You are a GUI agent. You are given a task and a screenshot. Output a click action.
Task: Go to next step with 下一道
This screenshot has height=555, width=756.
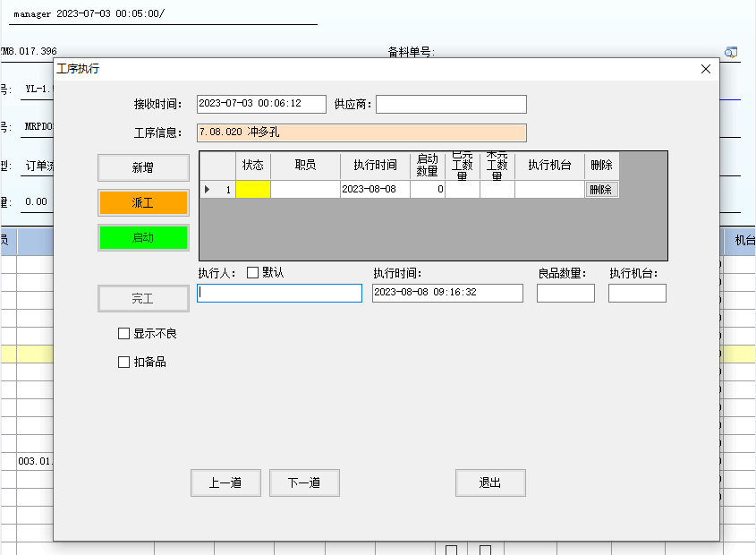pyautogui.click(x=304, y=482)
